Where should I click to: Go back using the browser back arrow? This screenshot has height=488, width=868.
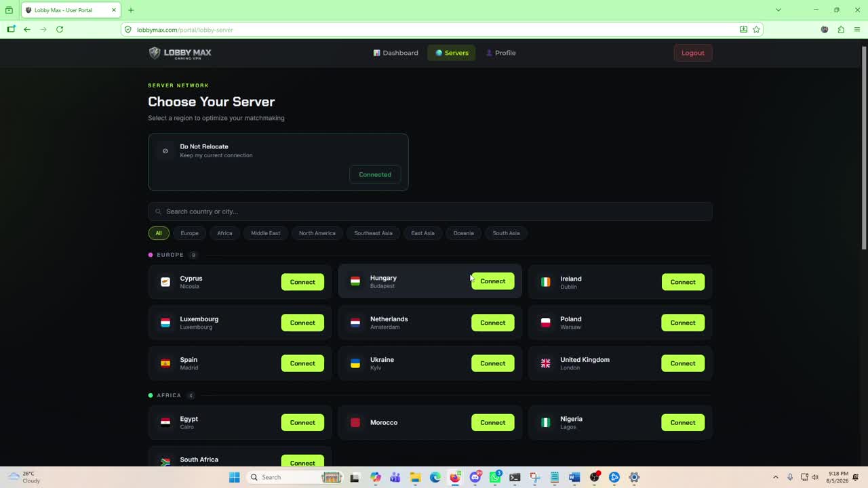coord(27,29)
